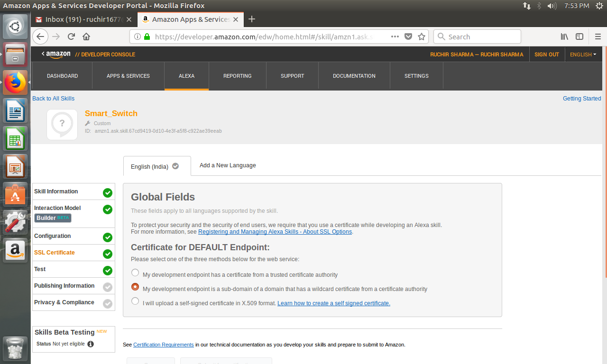Open APPS & SERVICES navigation tab

[128, 76]
